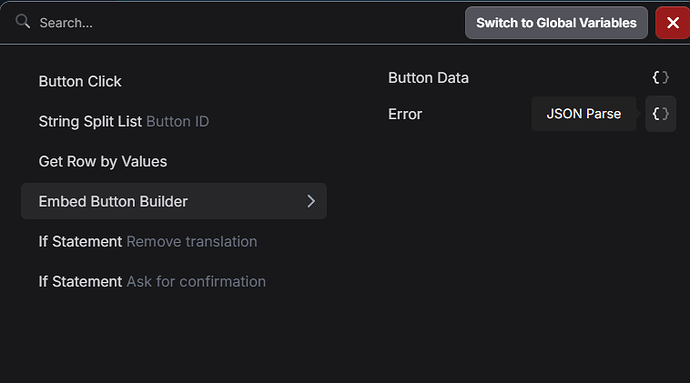Click the gray Button ID sublabel
This screenshot has width=690, height=383.
[x=178, y=122]
